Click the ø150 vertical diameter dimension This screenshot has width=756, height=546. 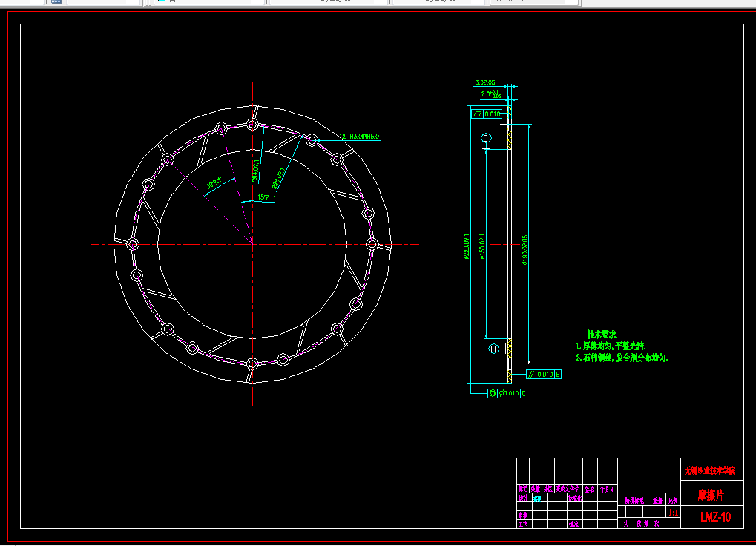click(482, 247)
